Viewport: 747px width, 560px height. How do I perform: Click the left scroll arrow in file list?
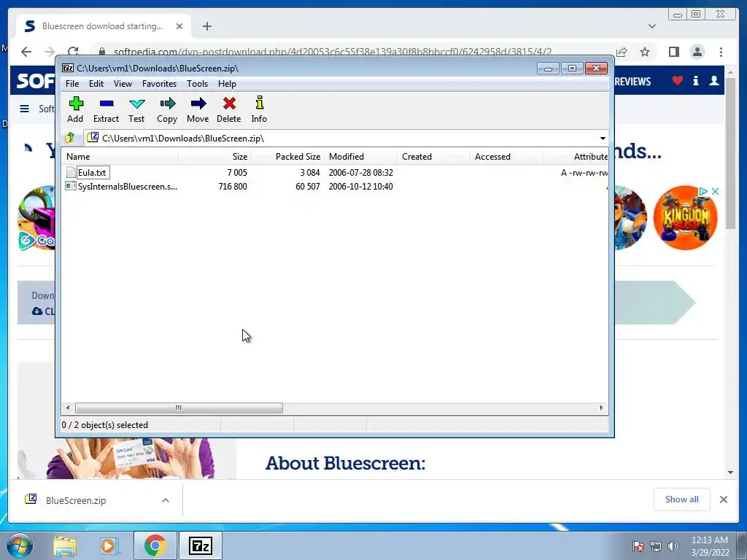click(x=68, y=408)
